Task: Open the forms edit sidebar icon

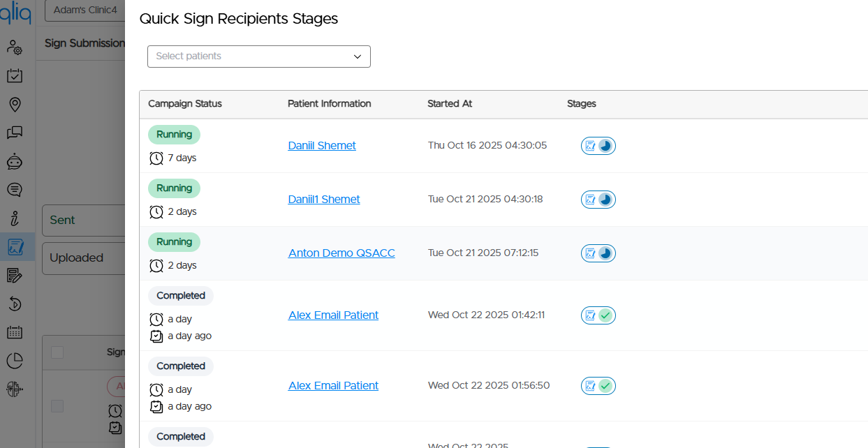Action: tap(15, 276)
